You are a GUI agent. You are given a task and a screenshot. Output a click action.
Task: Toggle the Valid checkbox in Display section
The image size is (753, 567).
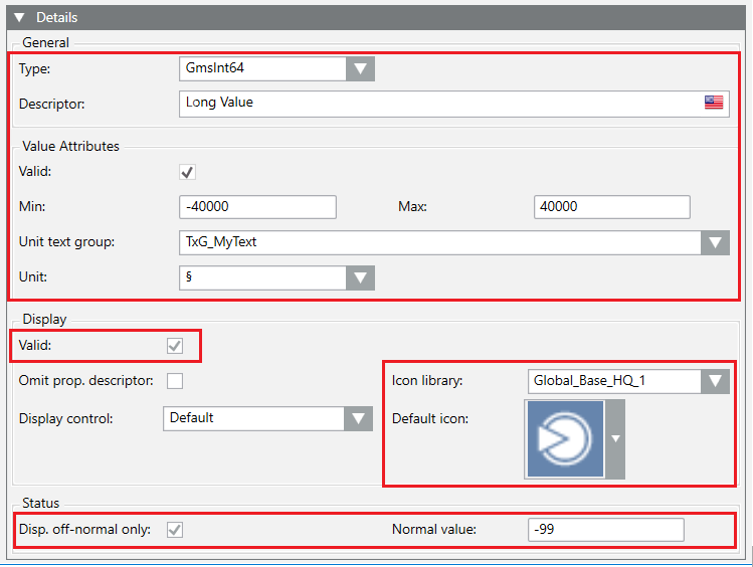[x=175, y=346]
